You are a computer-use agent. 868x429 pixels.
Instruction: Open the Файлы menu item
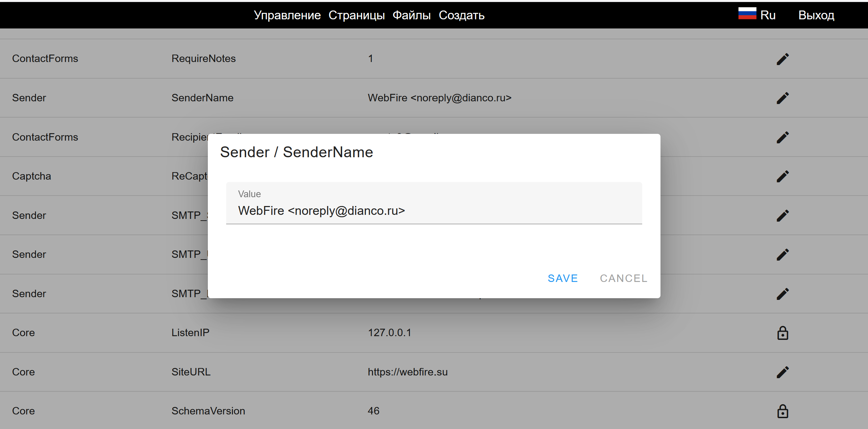point(411,15)
